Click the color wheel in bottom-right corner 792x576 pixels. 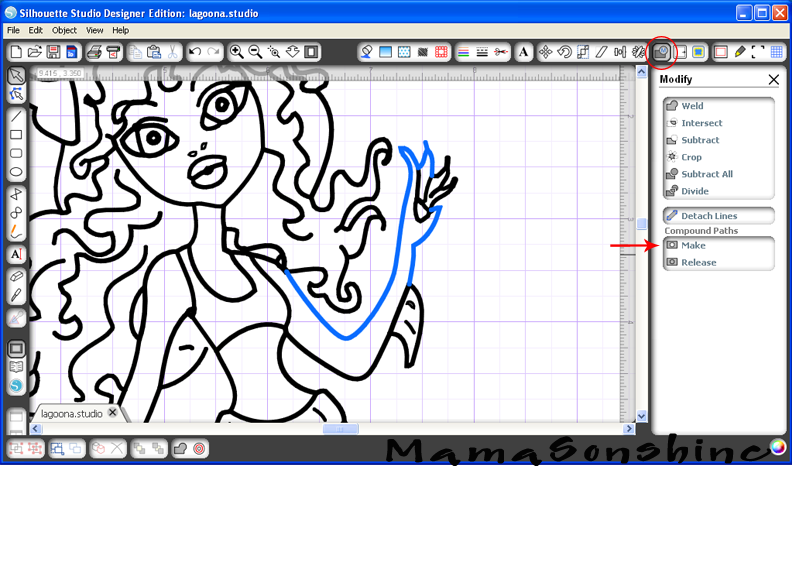pyautogui.click(x=777, y=447)
